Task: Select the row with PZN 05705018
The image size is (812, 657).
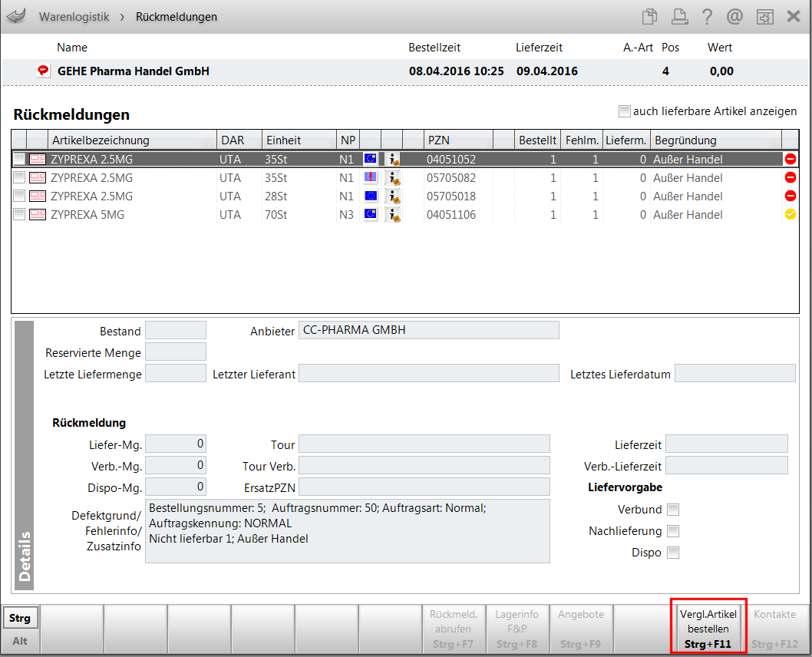Action: click(451, 196)
